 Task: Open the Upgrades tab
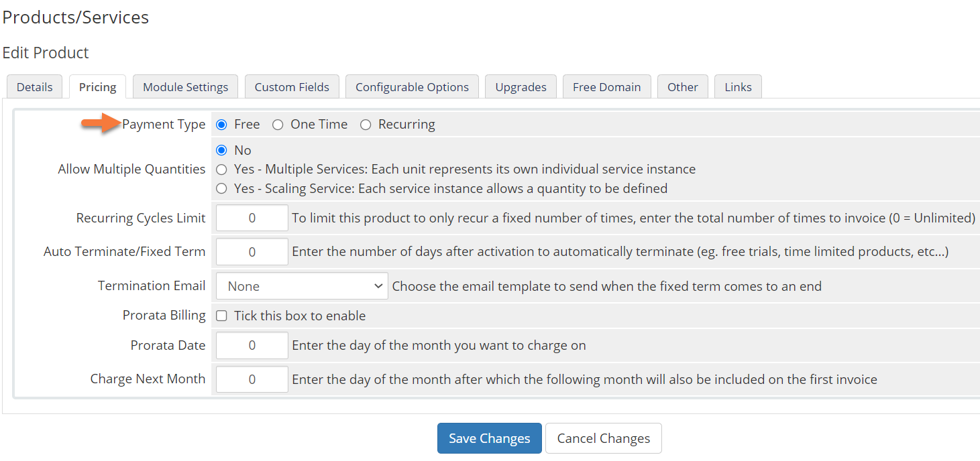click(521, 87)
